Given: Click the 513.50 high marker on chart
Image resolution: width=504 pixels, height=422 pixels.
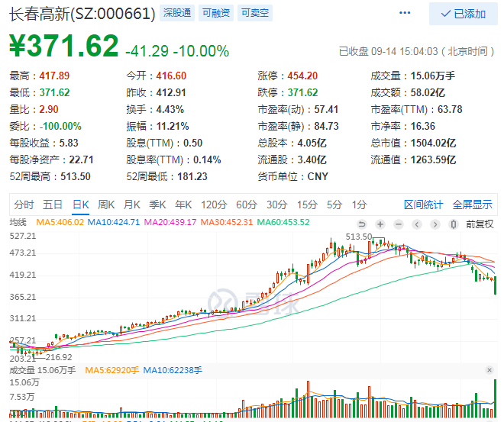Looking at the screenshot, I should [x=359, y=237].
